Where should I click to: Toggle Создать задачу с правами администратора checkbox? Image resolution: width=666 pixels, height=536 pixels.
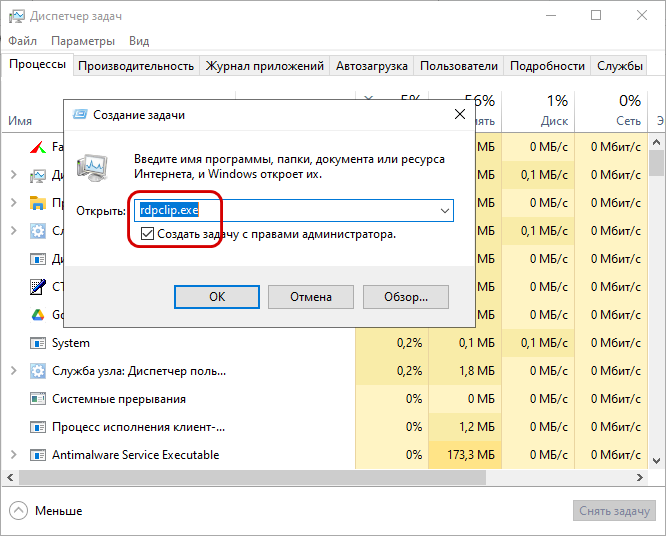coord(147,234)
